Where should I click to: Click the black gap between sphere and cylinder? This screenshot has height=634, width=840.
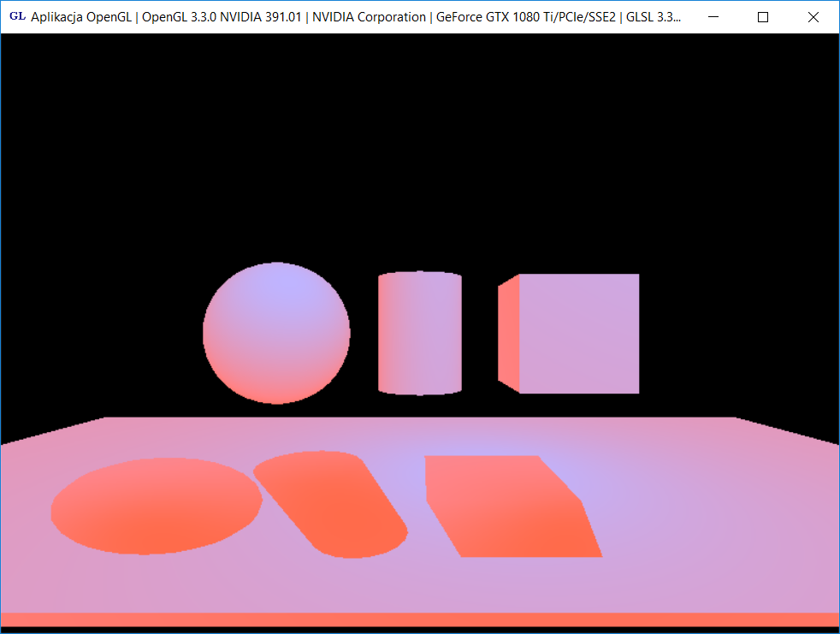(364, 334)
